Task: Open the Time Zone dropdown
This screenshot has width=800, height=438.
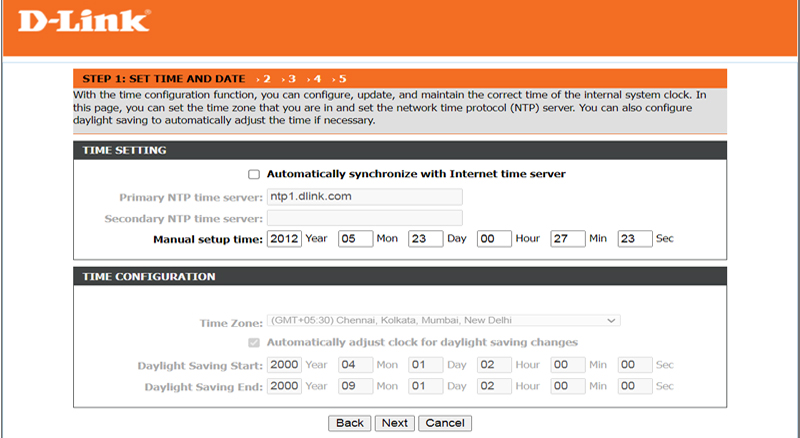Action: point(443,320)
